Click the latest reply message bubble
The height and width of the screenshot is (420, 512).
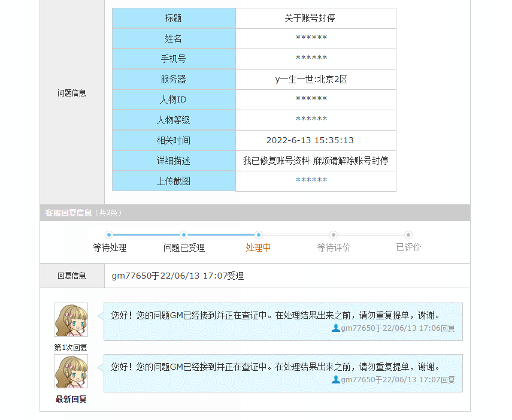[283, 373]
